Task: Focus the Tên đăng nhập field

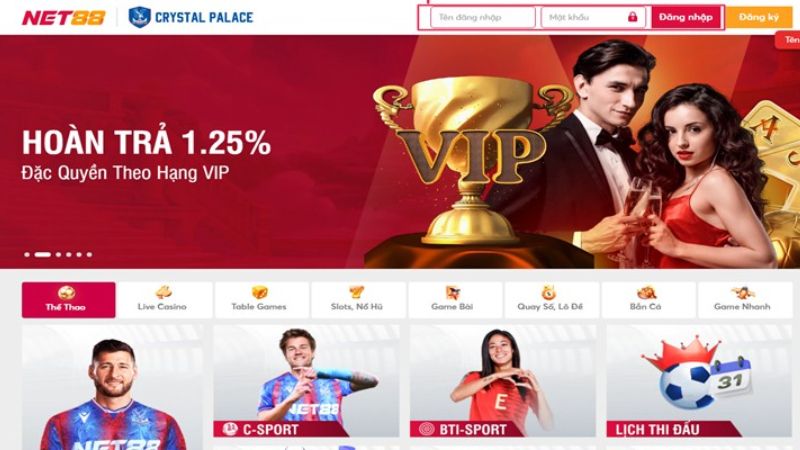Action: [483, 17]
